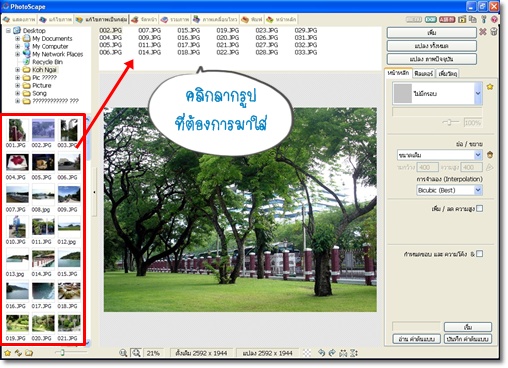The image size is (508, 368).
Task: Click the convert current photo button
Action: [x=432, y=59]
